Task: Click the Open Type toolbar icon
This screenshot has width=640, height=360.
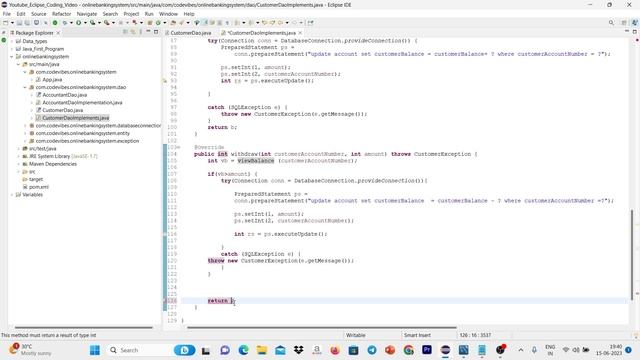Action: coord(173,23)
